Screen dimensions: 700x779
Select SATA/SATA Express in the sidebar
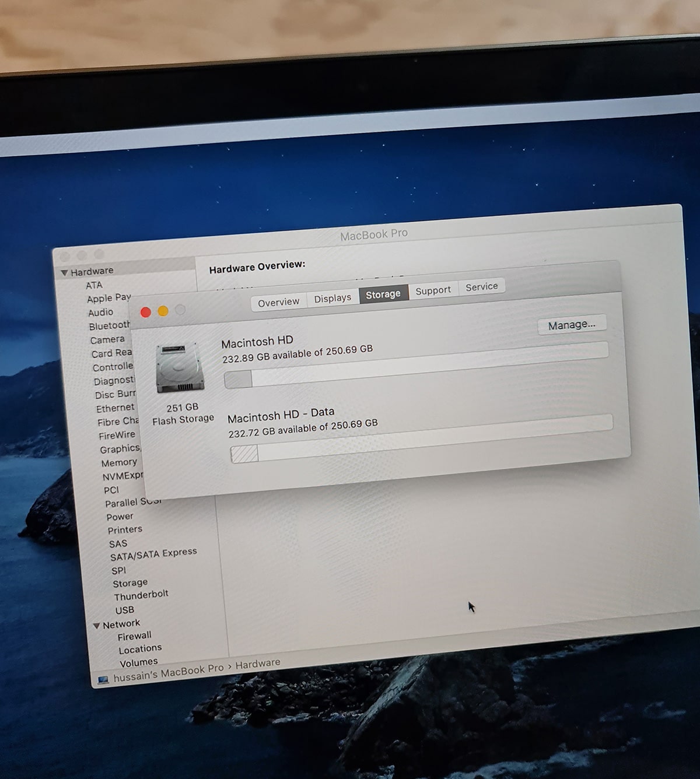[x=153, y=554]
